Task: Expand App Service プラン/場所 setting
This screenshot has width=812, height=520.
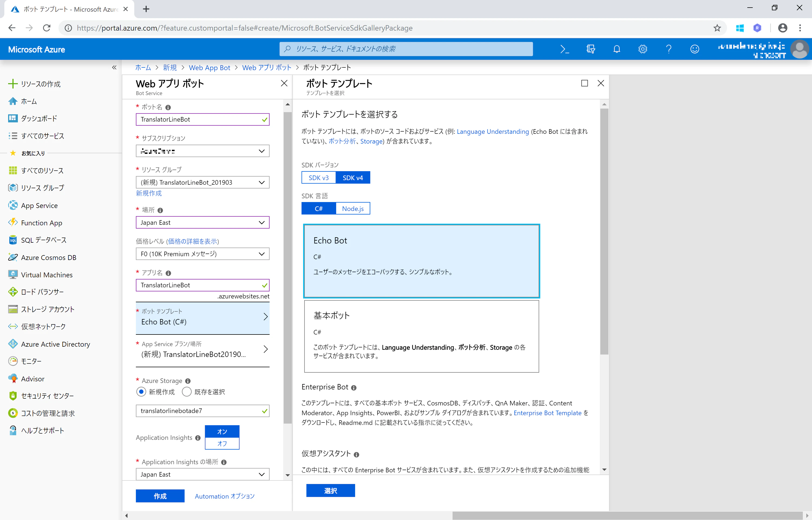Action: 202,350
